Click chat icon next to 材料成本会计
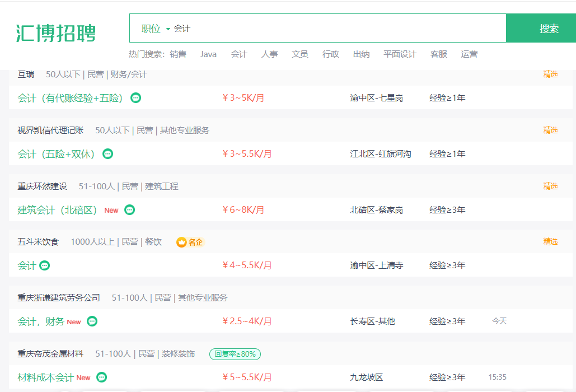 pyautogui.click(x=102, y=377)
